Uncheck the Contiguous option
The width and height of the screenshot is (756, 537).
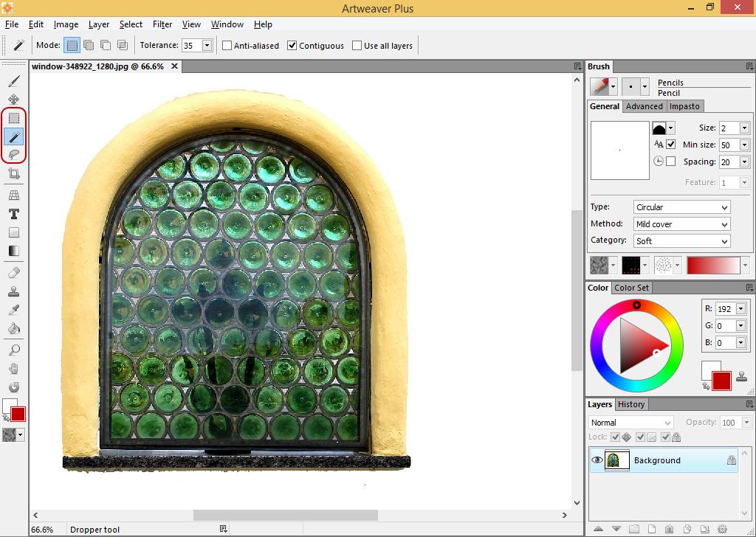292,46
